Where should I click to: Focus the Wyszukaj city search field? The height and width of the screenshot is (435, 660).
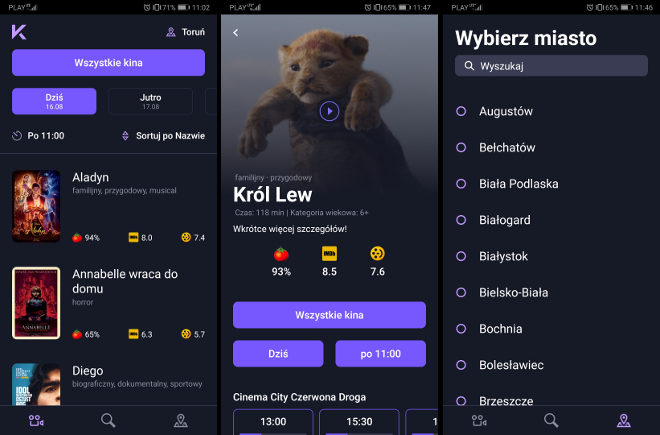coord(551,66)
